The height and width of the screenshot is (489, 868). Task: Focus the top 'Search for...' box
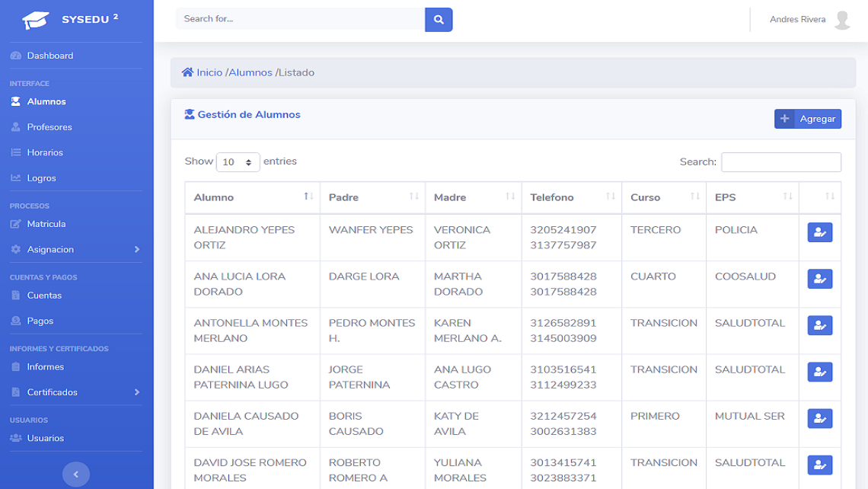[300, 19]
